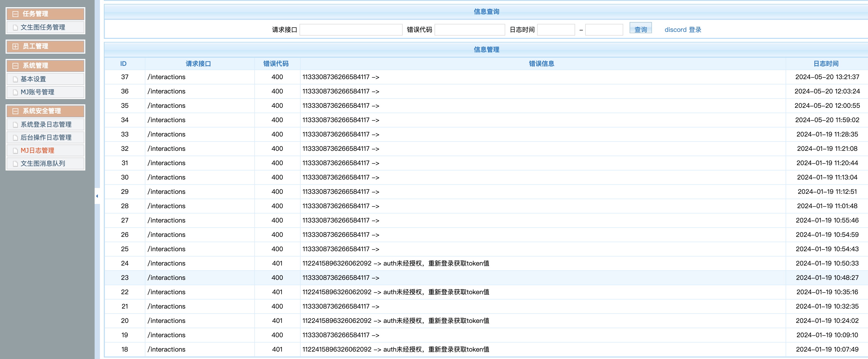Click timestamp 2024-01-19 11:28:35

(827, 134)
